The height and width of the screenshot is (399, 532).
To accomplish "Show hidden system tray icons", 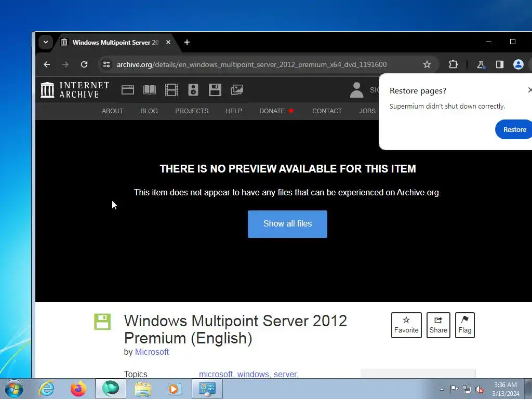I will 442,389.
